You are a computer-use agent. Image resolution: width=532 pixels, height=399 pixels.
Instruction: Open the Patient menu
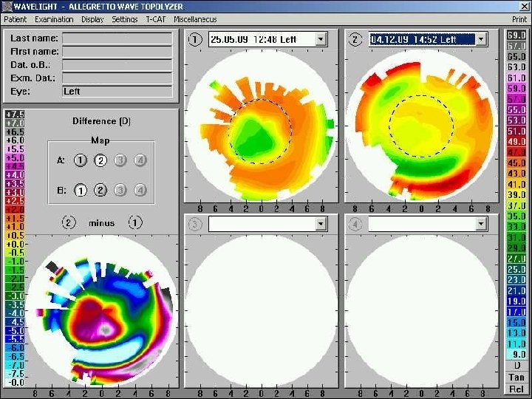coord(15,19)
